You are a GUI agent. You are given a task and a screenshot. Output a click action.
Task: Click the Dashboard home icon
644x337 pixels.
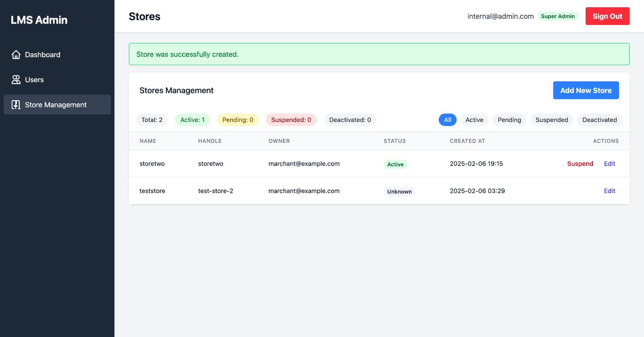pyautogui.click(x=16, y=55)
